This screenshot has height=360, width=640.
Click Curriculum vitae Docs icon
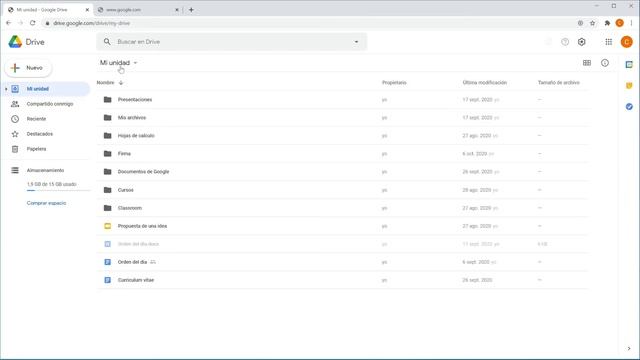tap(107, 280)
